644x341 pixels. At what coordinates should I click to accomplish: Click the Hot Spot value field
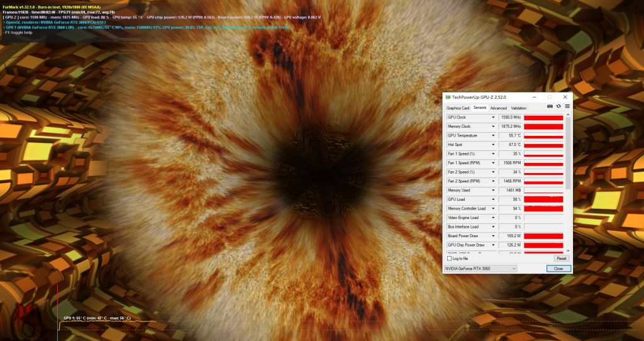point(511,145)
